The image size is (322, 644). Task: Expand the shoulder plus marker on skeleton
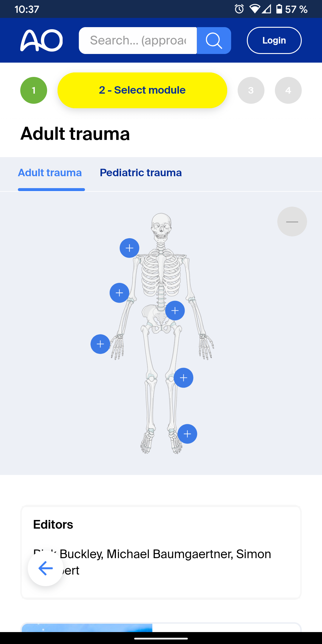pyautogui.click(x=129, y=248)
